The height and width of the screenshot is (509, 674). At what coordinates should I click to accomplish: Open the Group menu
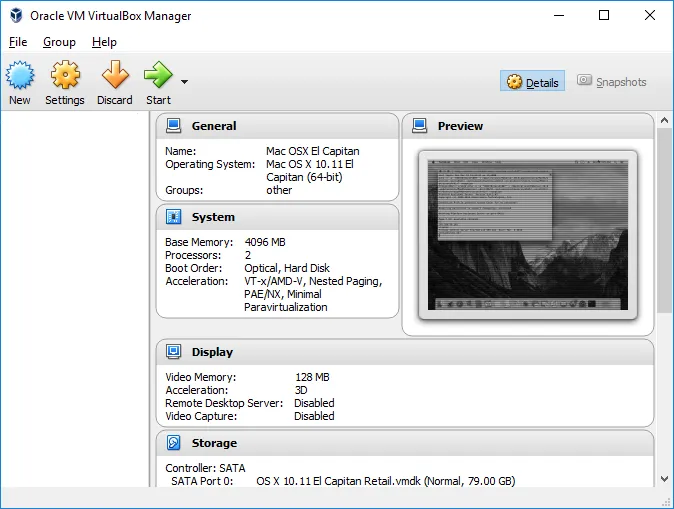[59, 42]
